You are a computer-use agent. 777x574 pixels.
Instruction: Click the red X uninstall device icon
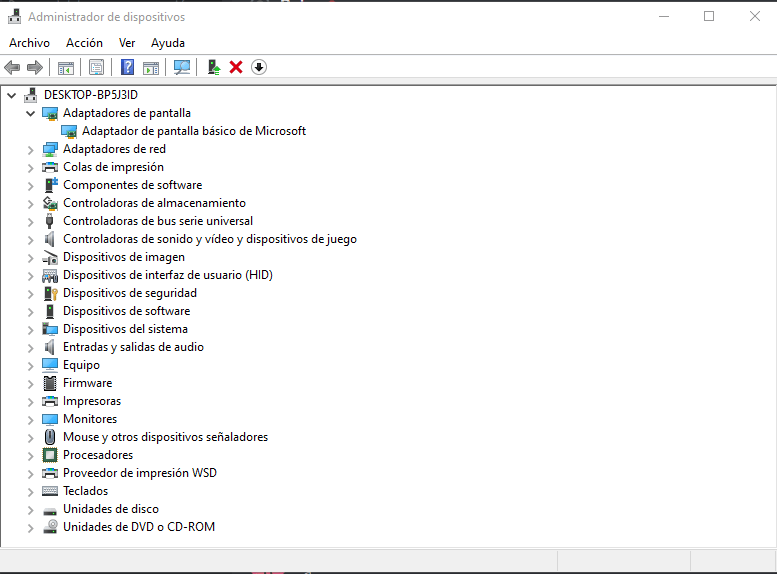click(x=236, y=67)
